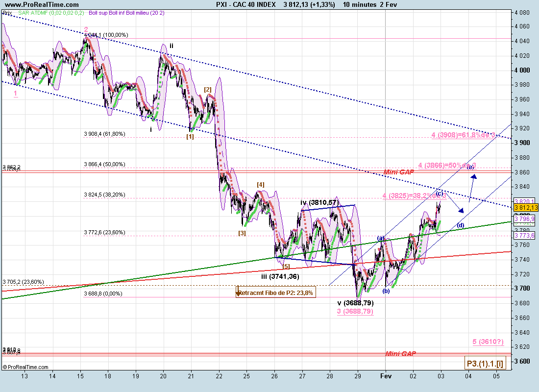Click the '3 772,6 (23,60%)' Fibonacci label
Viewport: 539px width, 392px height.
coord(104,232)
